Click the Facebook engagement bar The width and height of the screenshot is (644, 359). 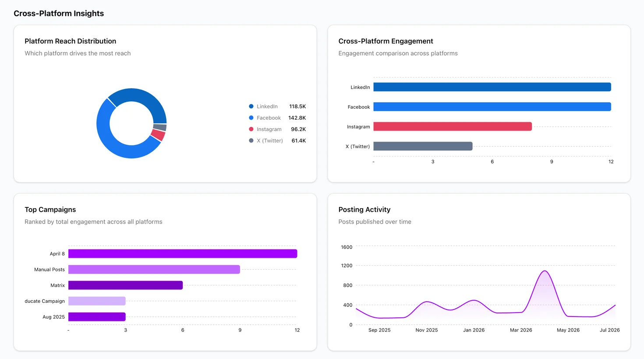click(x=492, y=107)
